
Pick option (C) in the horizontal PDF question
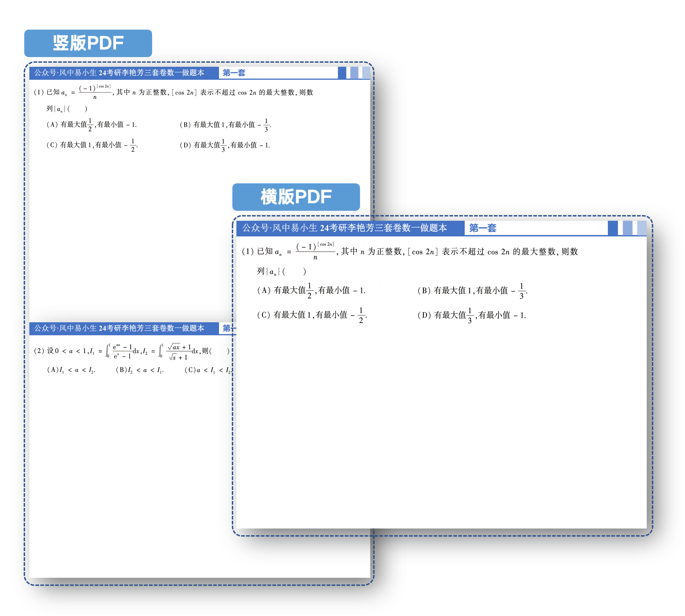[312, 315]
